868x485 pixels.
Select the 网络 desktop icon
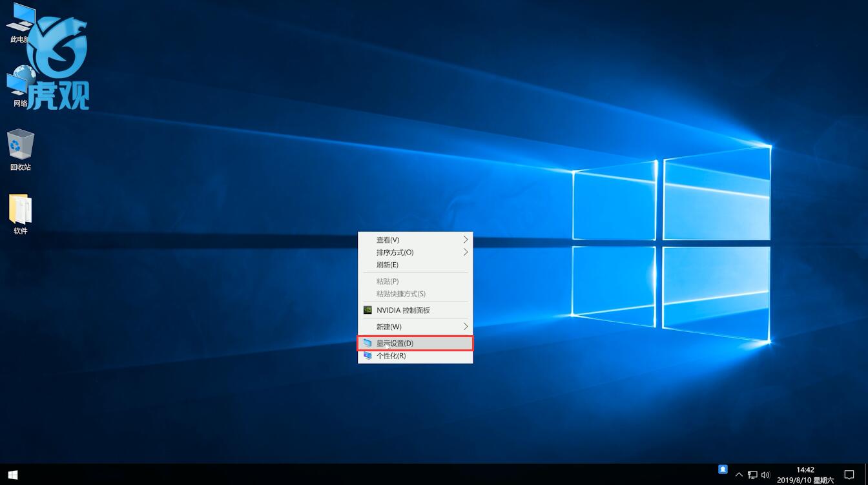(21, 87)
